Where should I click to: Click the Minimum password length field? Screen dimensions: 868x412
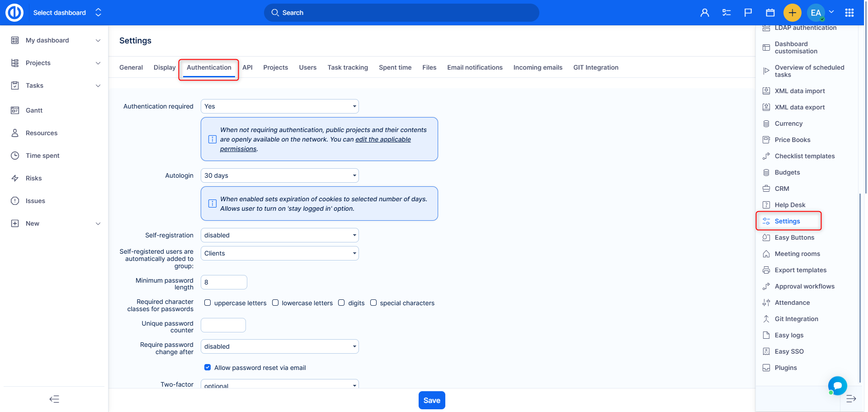(x=224, y=282)
